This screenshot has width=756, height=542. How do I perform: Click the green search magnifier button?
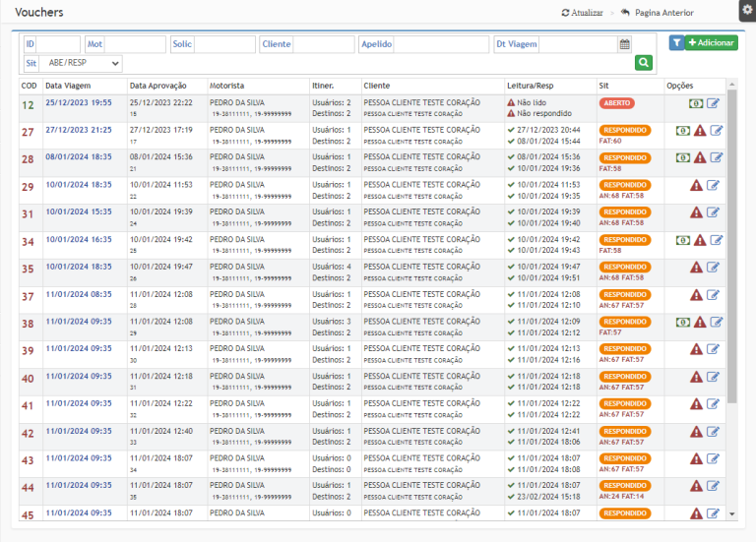pos(644,63)
